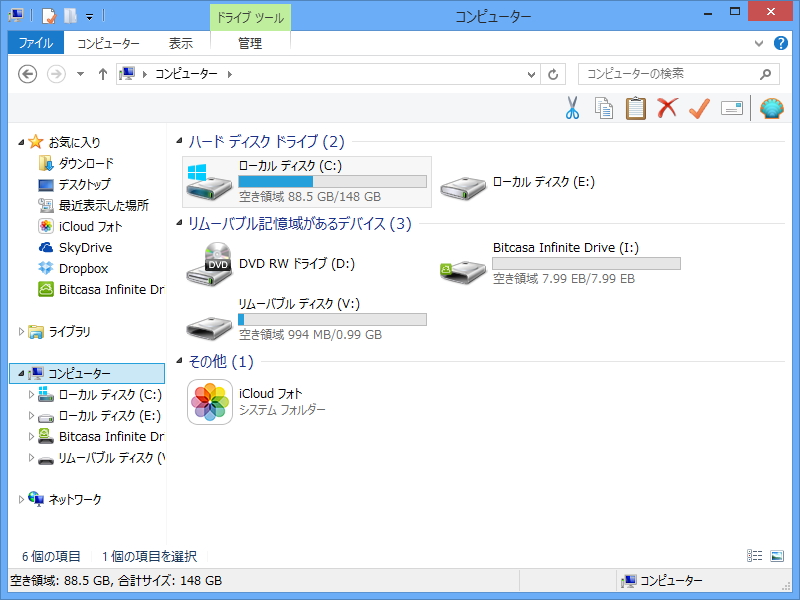Select the Bitcasa Infinite Drive (I:) icon
Viewport: 800px width, 600px height.
click(x=463, y=270)
